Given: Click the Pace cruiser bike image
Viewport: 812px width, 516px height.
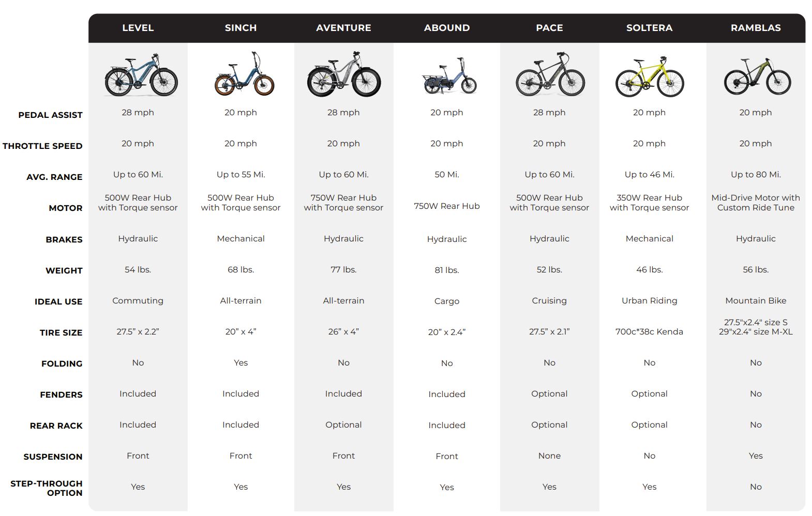Looking at the screenshot, I should (x=550, y=75).
